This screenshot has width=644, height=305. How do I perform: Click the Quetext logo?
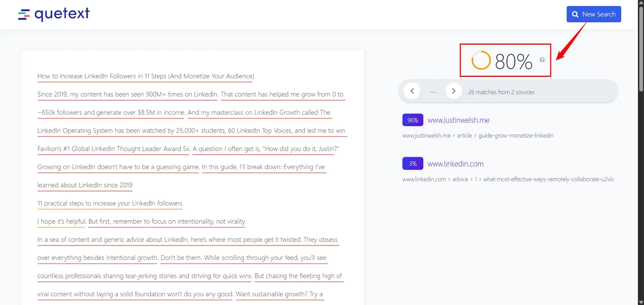point(54,14)
